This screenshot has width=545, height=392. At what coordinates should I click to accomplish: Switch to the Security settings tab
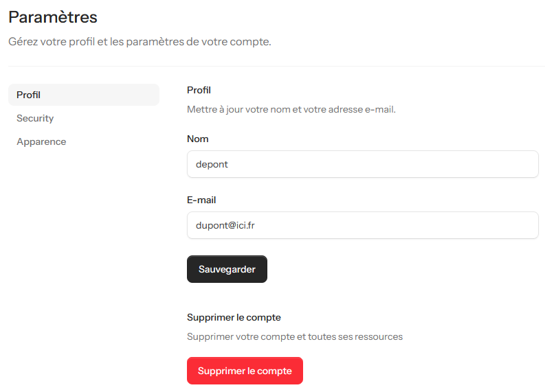[35, 118]
